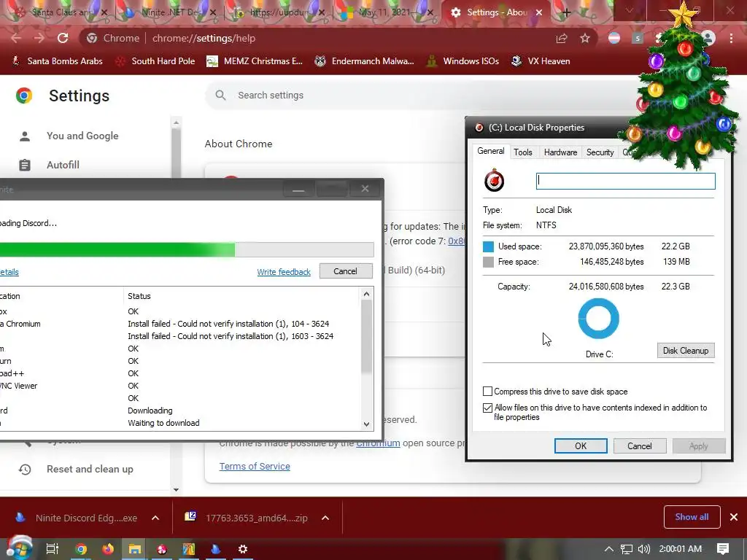Expand options for 17763.3653_amd64 zip download
Screen dimensions: 747x560
[325, 518]
